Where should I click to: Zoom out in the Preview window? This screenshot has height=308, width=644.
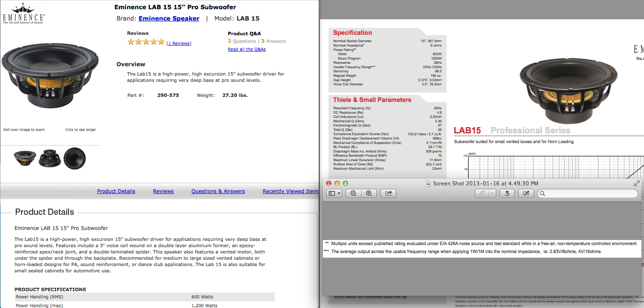(x=353, y=193)
